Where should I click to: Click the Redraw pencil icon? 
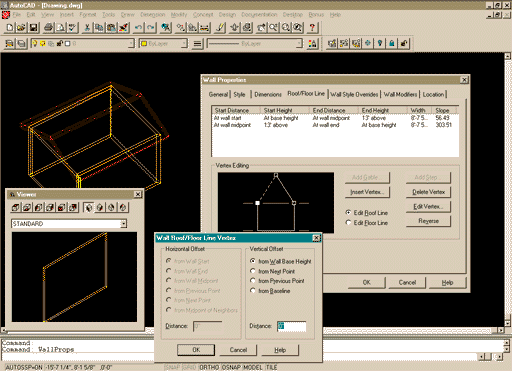tap(220, 27)
